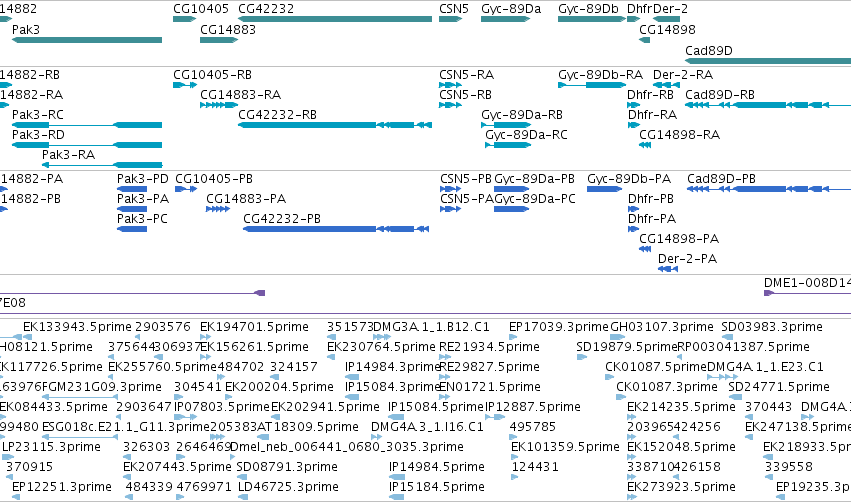Open EST CK01087.5prime
This screenshot has width=851, height=502.
pos(609,377)
